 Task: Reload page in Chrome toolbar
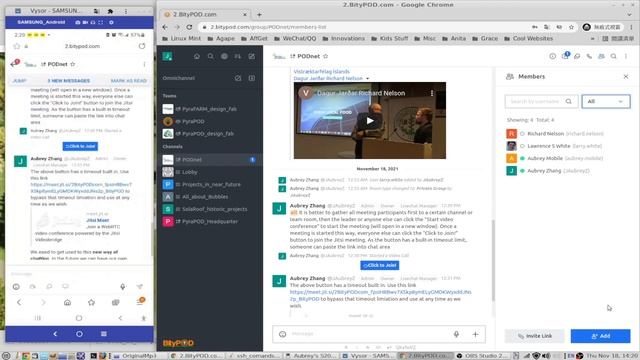(x=189, y=27)
